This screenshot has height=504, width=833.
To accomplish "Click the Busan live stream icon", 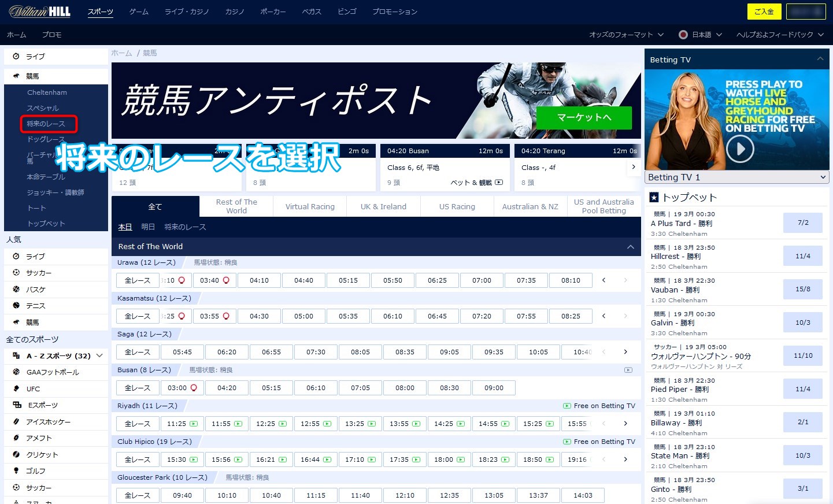I will (x=628, y=370).
